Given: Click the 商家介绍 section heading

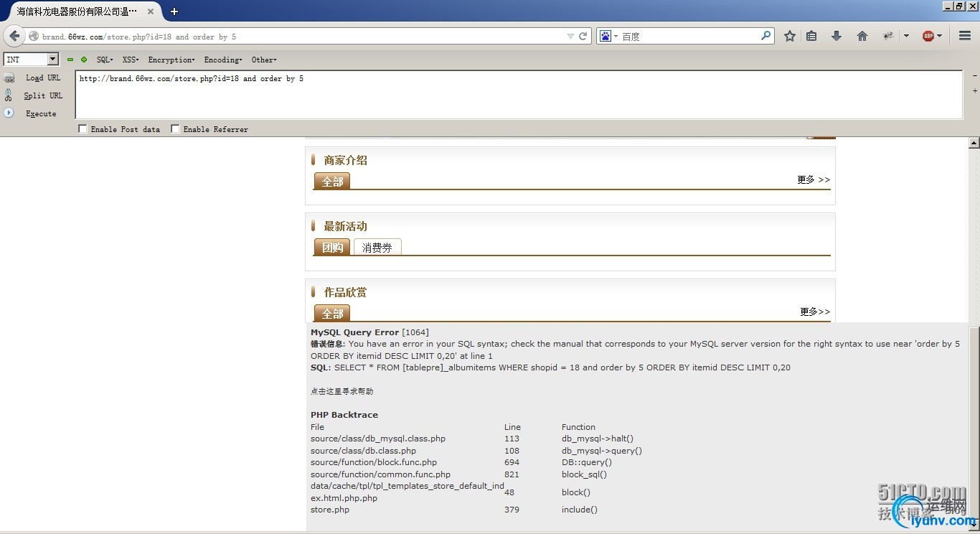Looking at the screenshot, I should pos(345,160).
